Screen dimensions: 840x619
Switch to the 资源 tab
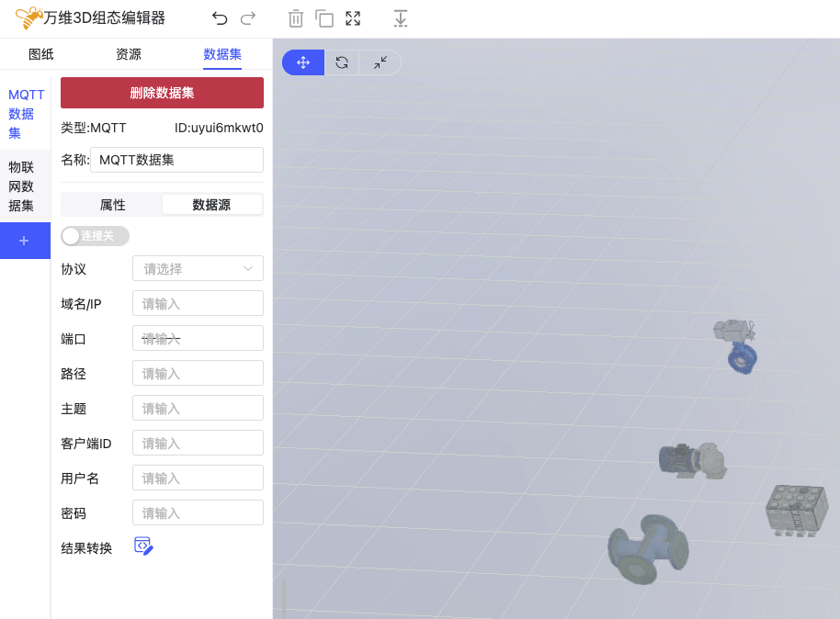[x=129, y=54]
